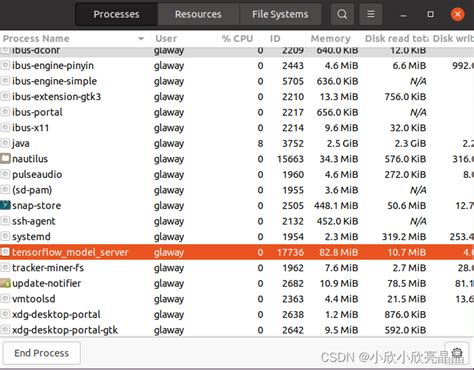Select the Processes tab

click(116, 14)
